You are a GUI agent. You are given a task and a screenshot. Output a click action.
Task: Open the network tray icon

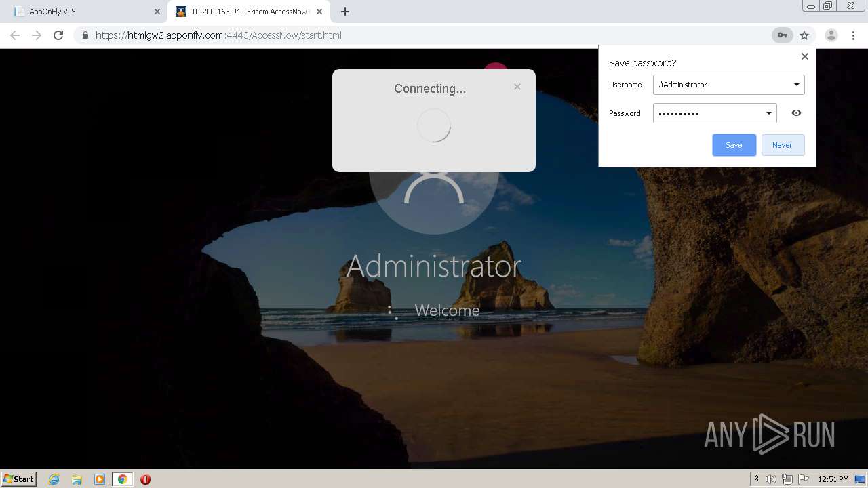(x=787, y=479)
